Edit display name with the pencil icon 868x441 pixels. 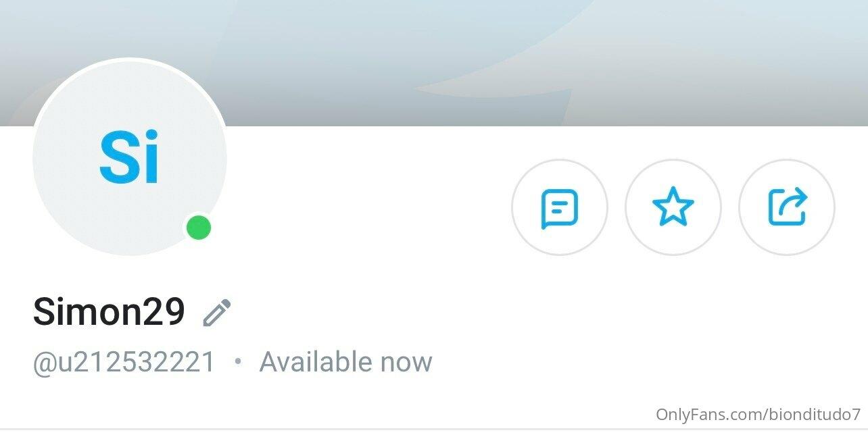[x=217, y=313]
